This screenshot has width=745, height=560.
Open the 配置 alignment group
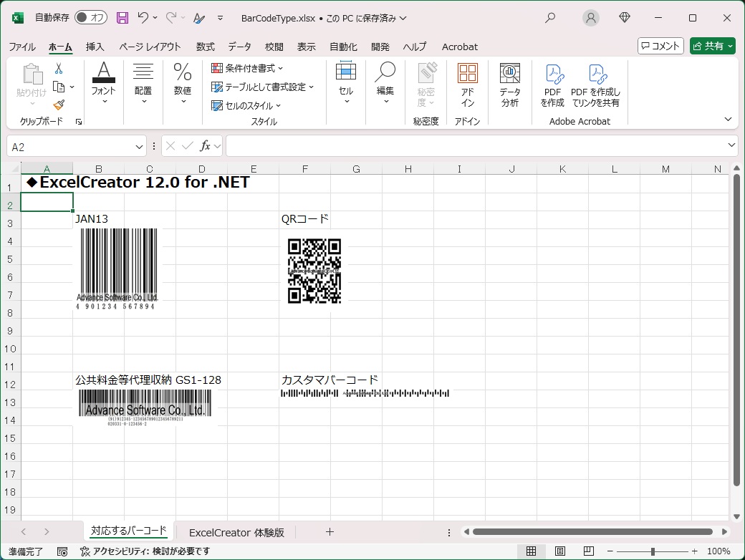point(143,82)
